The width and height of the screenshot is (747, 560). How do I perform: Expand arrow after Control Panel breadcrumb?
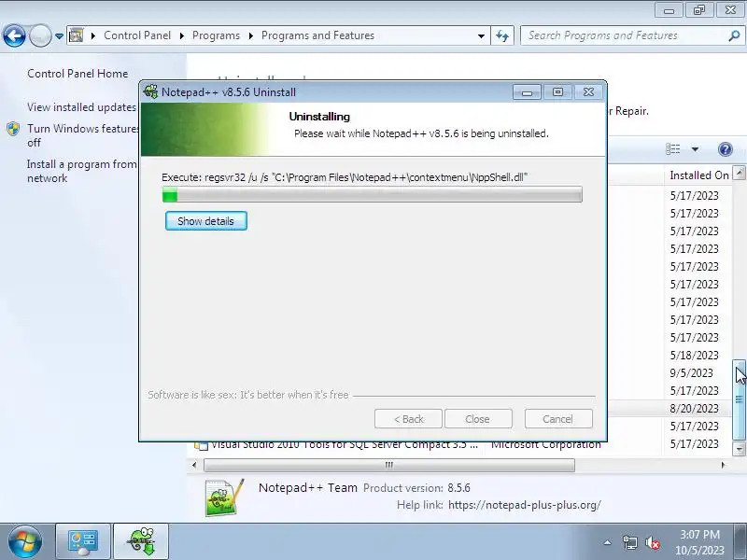pyautogui.click(x=181, y=36)
